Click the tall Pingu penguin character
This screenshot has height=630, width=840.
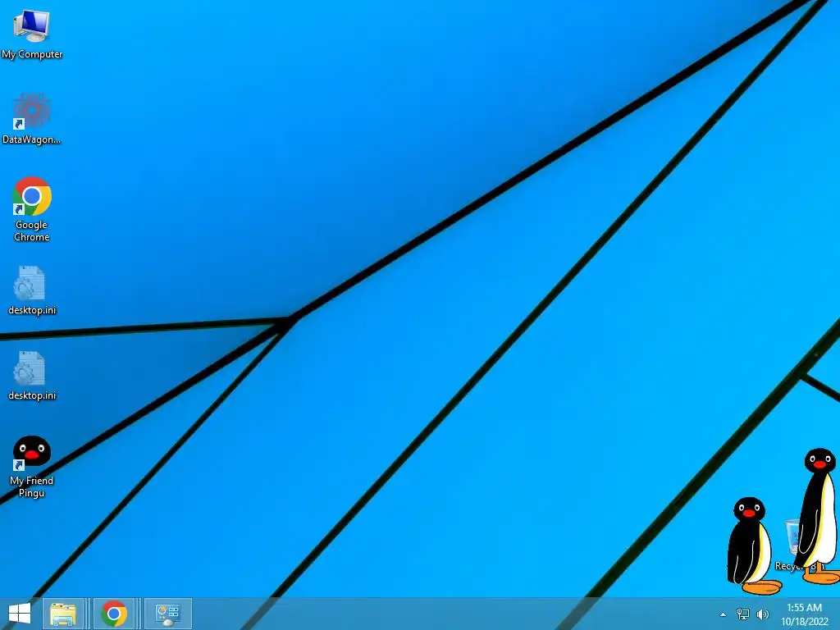[x=818, y=515]
